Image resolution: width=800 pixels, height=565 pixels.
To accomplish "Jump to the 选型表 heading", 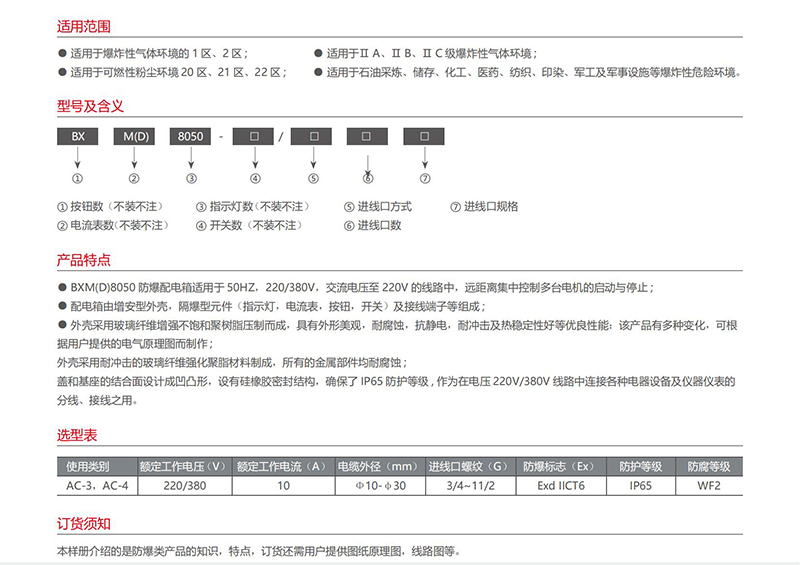I will tap(77, 437).
